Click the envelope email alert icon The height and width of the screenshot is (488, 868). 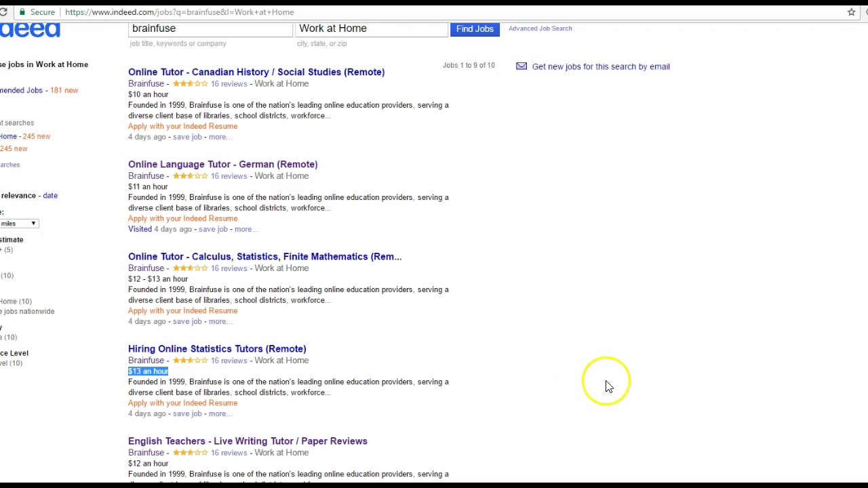(521, 66)
